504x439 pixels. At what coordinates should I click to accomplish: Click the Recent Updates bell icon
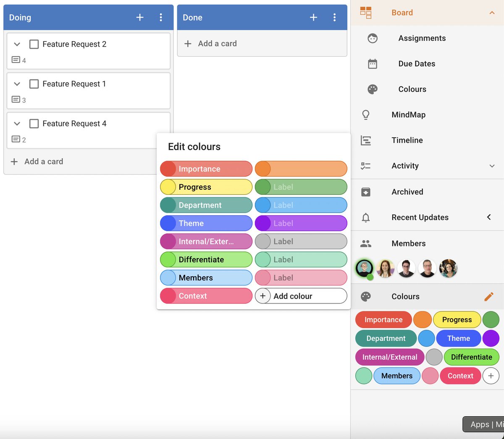(x=366, y=217)
